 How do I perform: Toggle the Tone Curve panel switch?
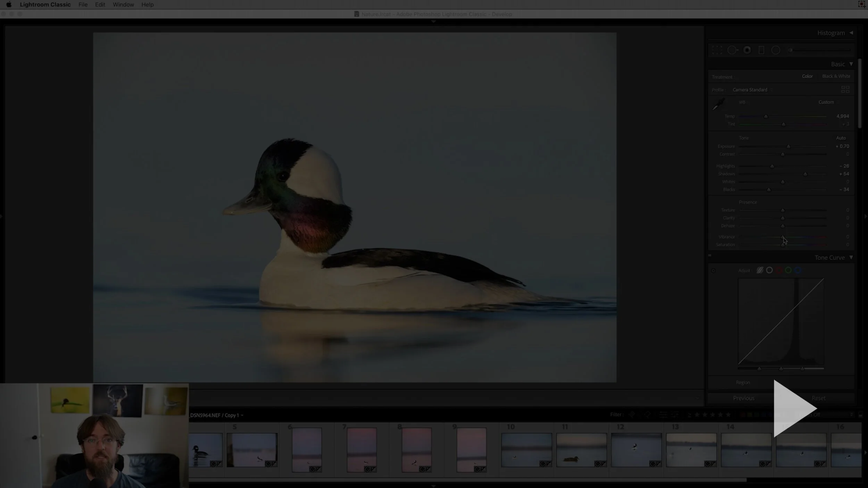(710, 256)
